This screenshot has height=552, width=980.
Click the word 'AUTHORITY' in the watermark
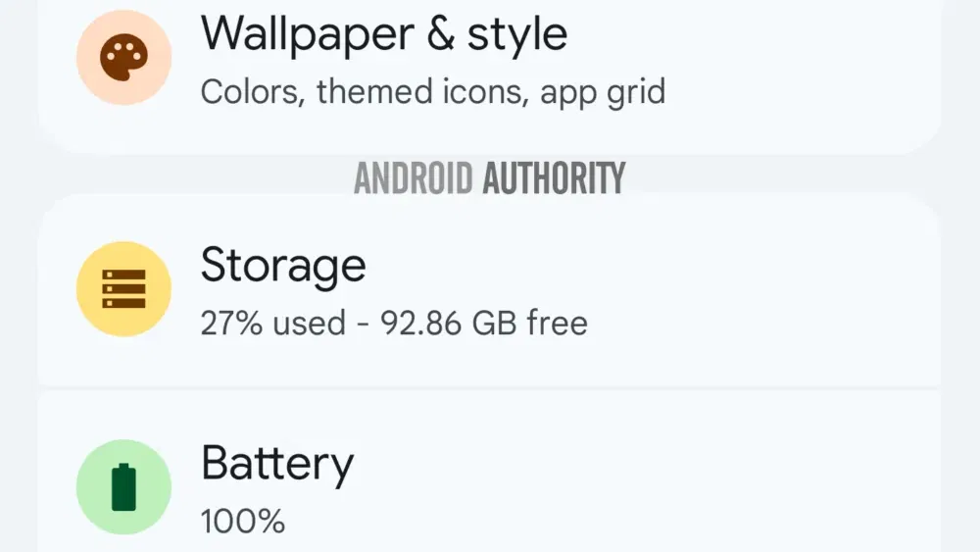(554, 178)
